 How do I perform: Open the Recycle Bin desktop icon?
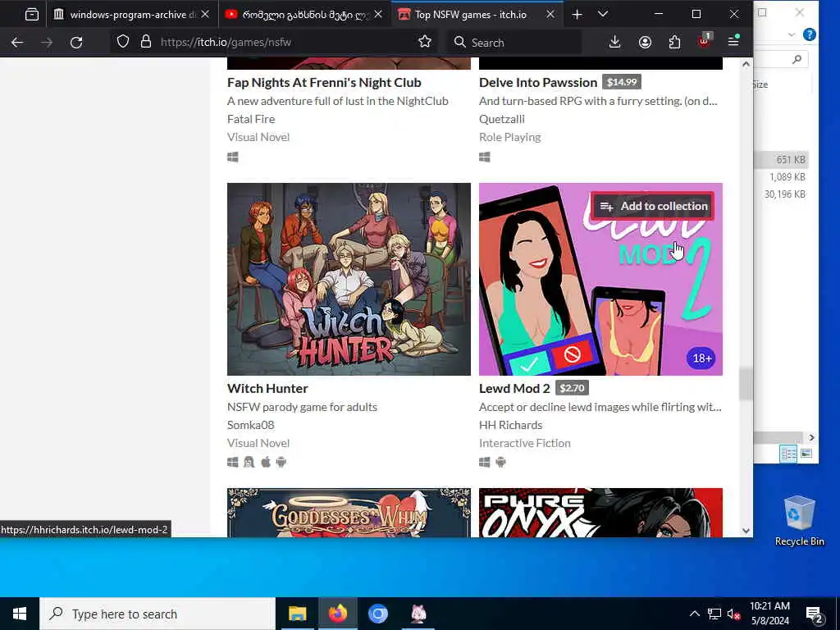point(799,520)
